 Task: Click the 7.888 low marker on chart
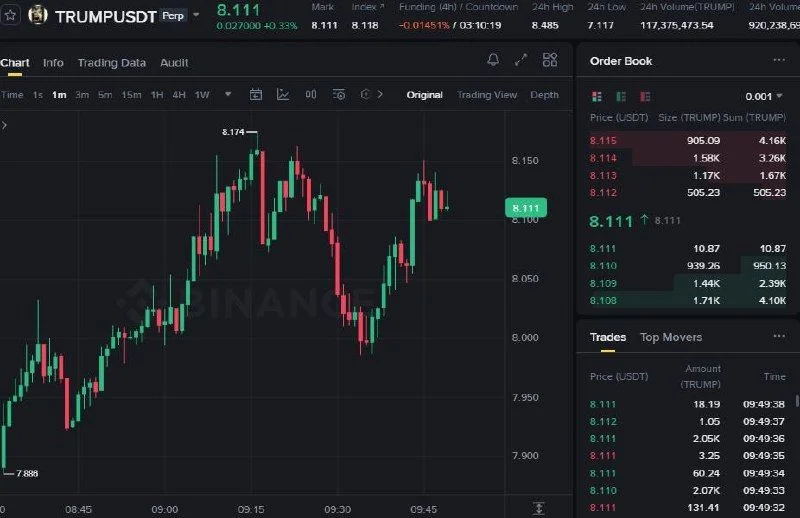27,473
